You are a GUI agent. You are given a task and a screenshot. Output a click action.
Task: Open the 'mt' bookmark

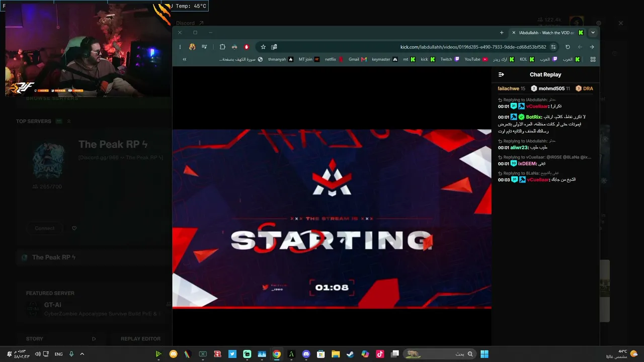[x=409, y=59]
